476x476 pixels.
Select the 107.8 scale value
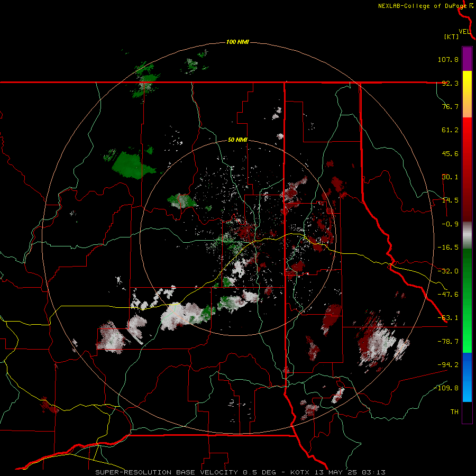(448, 59)
